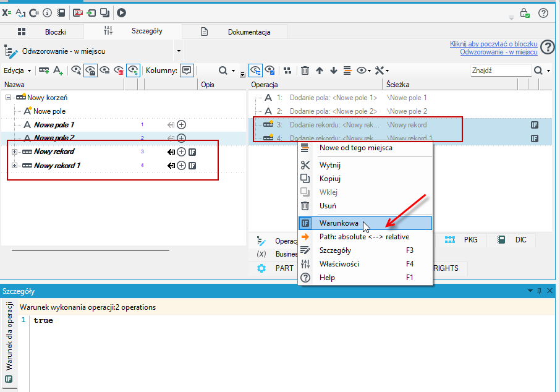
Task: Toggle the eye-with-tree view in operations toolbar
Action: 255,70
